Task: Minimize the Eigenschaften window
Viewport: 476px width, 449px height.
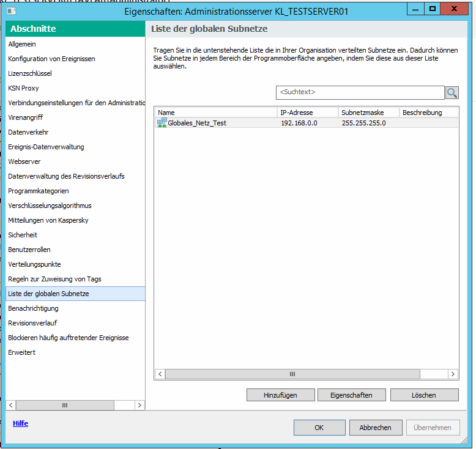Action: [415, 9]
